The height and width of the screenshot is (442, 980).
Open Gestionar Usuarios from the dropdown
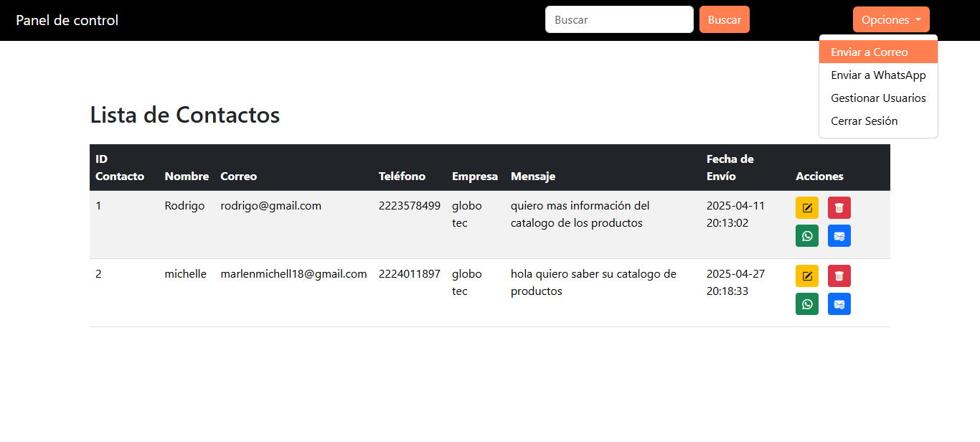pos(877,98)
